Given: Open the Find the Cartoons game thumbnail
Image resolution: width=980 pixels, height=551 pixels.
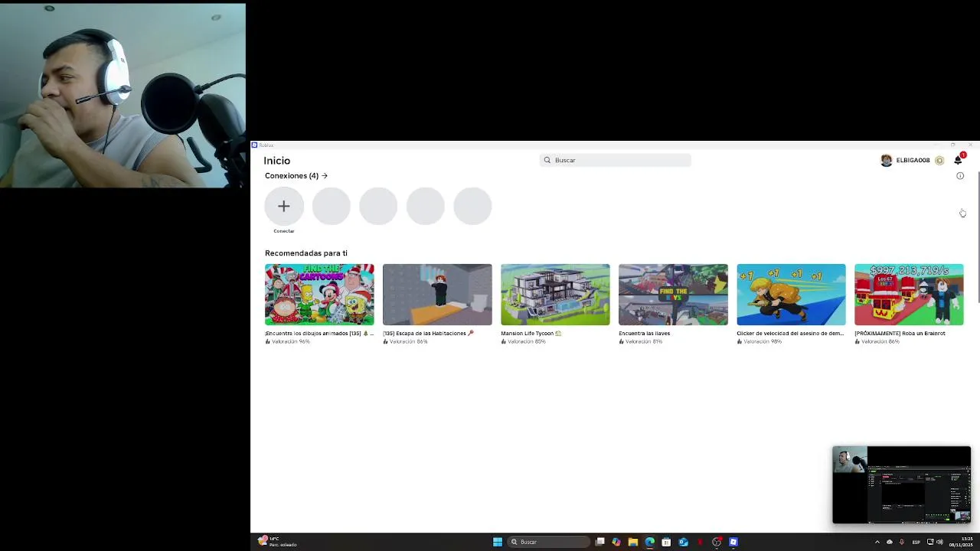Looking at the screenshot, I should [x=319, y=295].
